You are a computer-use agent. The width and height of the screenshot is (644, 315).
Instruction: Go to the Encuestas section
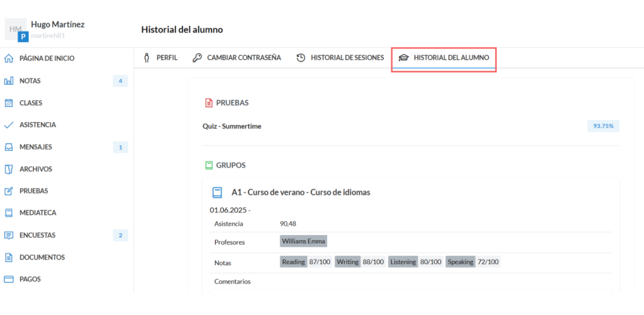click(x=37, y=235)
